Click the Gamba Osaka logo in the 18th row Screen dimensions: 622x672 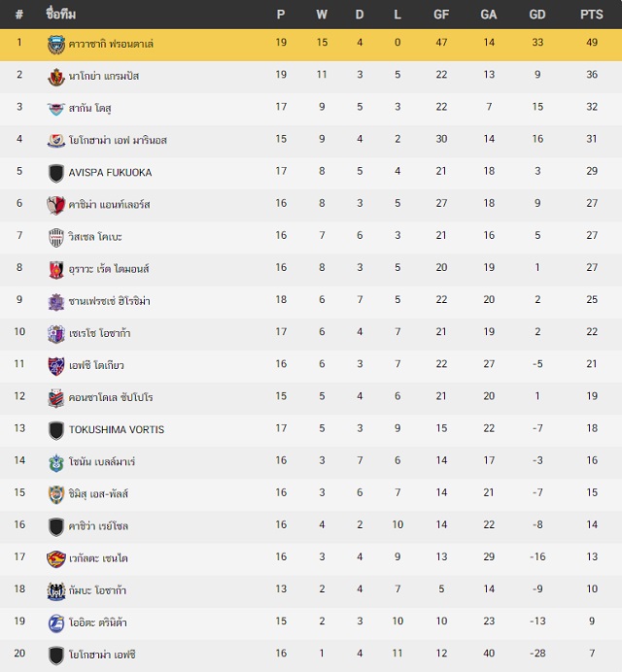point(56,591)
